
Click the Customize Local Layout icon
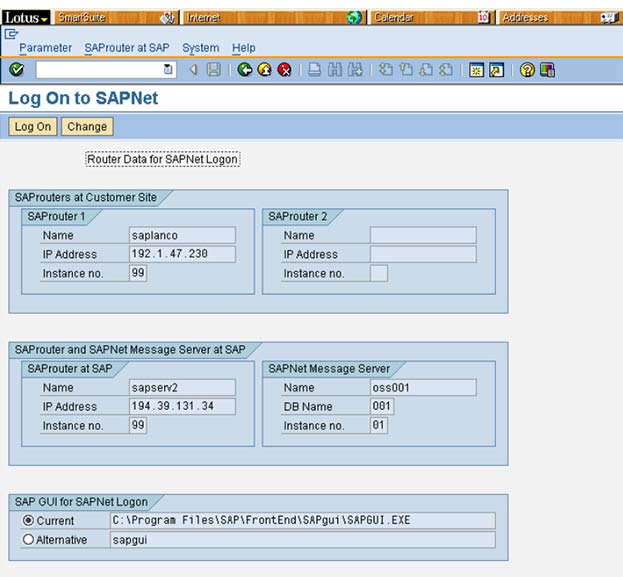pos(547,70)
